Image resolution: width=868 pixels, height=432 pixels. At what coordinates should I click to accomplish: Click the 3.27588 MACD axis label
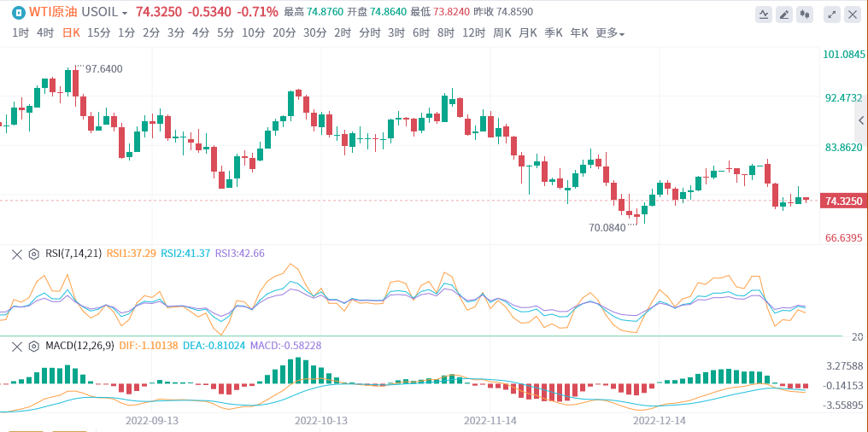pyautogui.click(x=845, y=366)
